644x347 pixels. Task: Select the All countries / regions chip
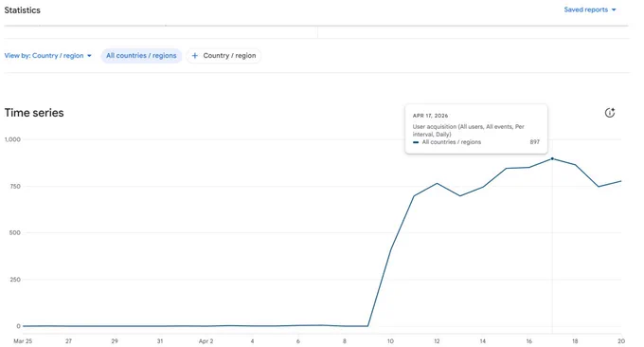tap(141, 56)
